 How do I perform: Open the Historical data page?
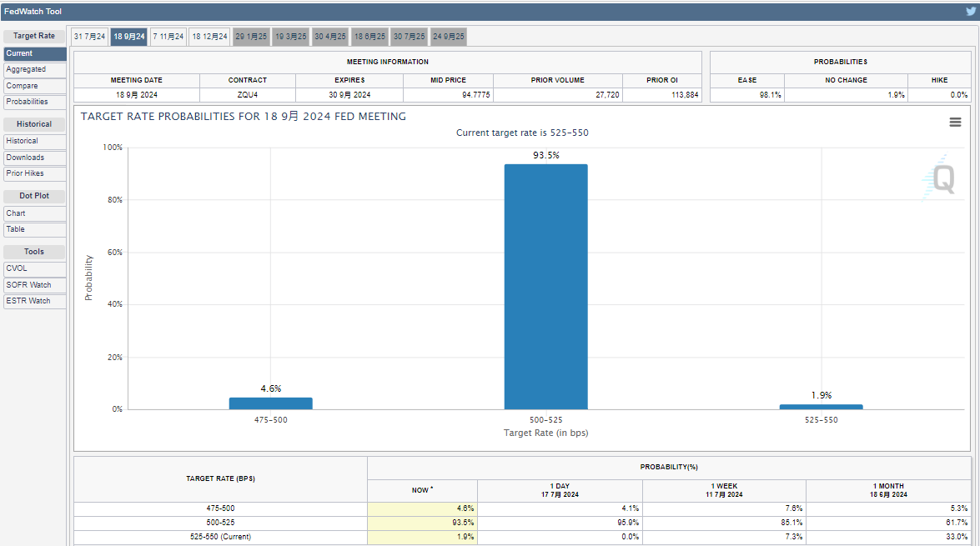[x=34, y=141]
